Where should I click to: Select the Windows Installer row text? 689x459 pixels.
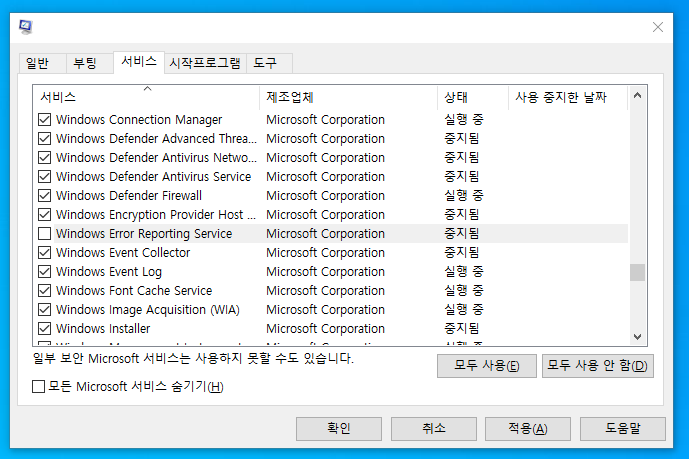(103, 329)
